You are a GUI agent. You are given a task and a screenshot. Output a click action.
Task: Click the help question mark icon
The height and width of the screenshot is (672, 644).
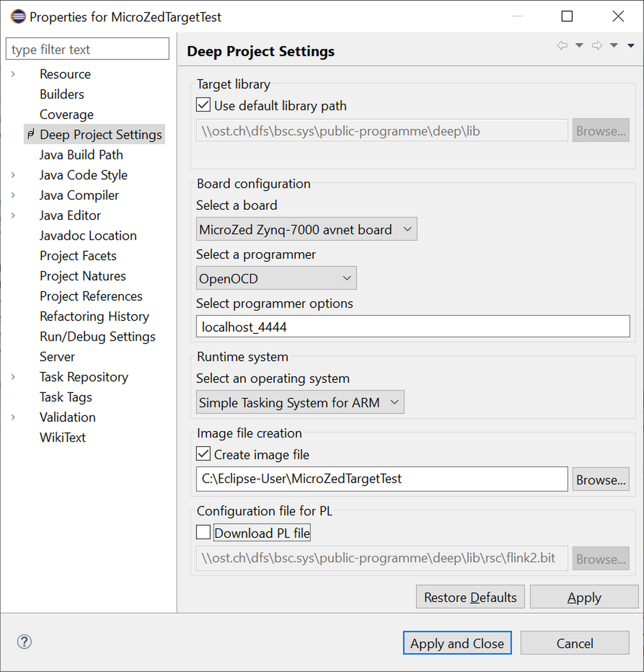coord(25,641)
